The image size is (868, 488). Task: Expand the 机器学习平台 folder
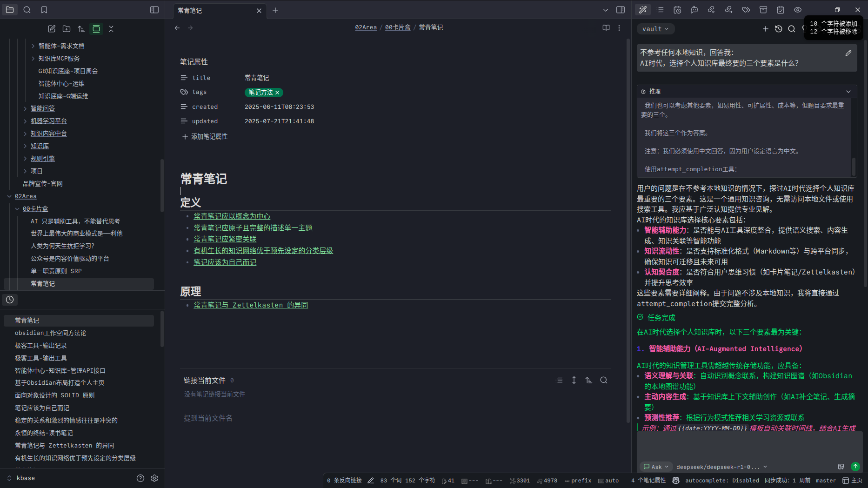click(x=25, y=121)
